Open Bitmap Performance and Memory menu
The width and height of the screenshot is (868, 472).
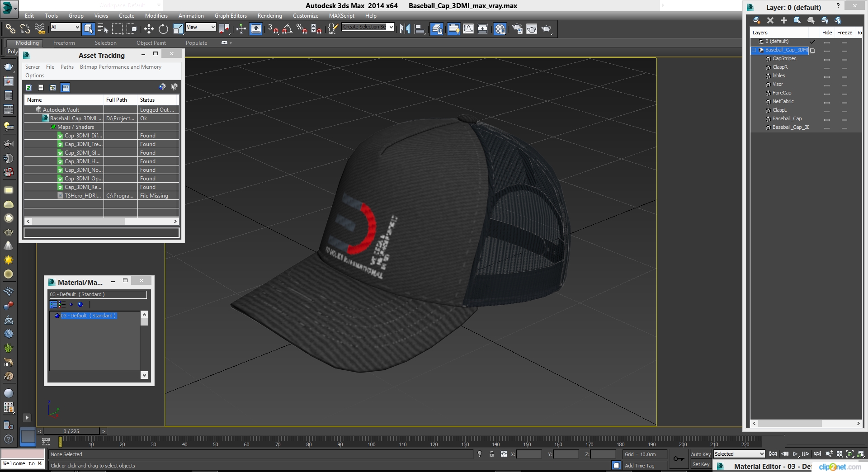click(x=120, y=67)
